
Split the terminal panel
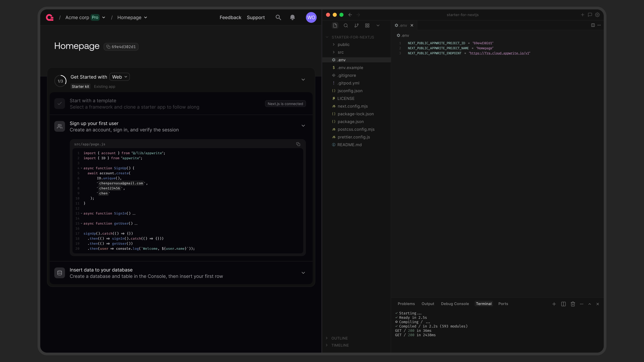[563, 304]
